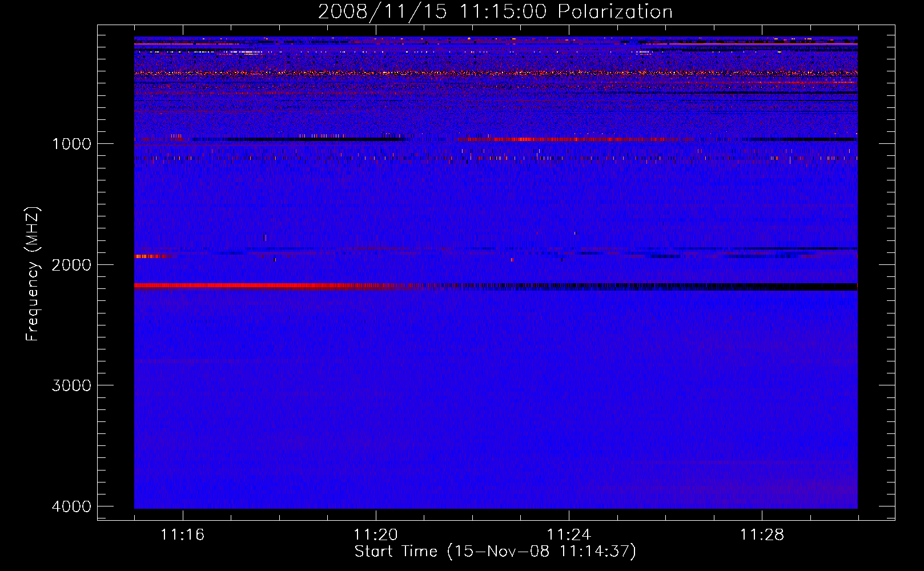Click the thick black band right of 11:24 near 2200 MHz
Image resolution: width=924 pixels, height=571 pixels.
714,287
